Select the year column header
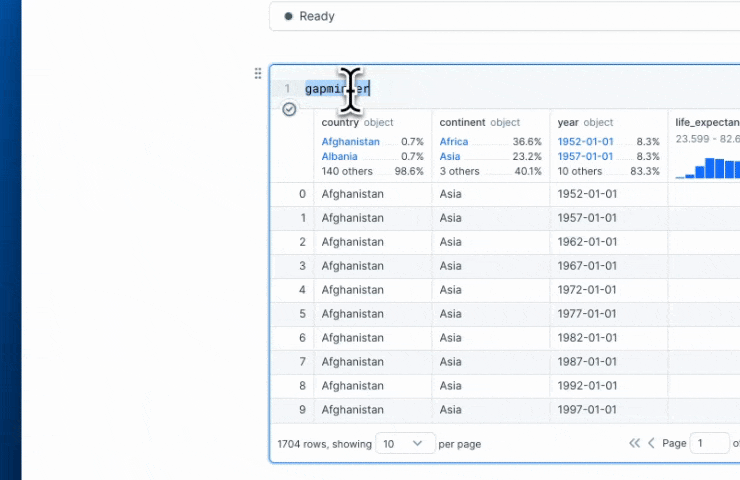740x480 pixels. (585, 122)
